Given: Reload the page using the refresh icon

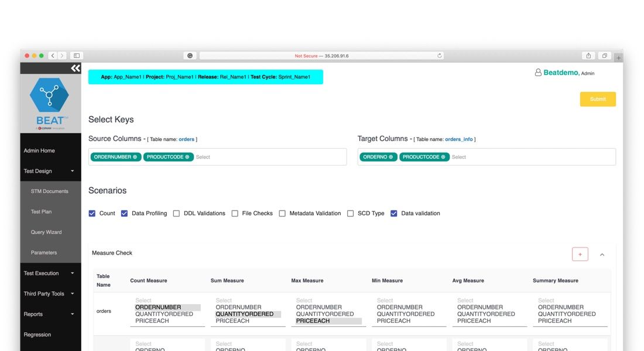Looking at the screenshot, I should point(440,55).
